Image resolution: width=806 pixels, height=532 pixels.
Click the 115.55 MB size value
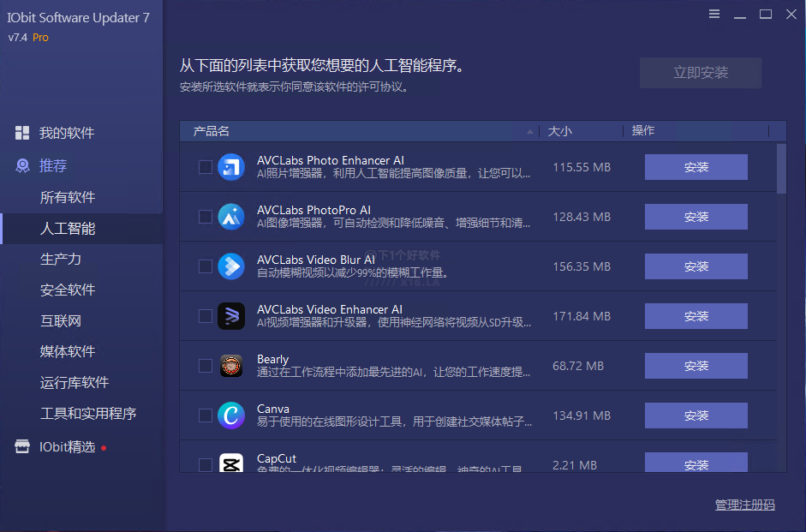(582, 167)
